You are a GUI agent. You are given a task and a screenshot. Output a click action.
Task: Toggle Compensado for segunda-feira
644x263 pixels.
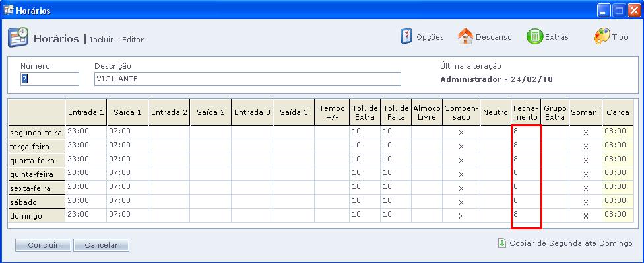pos(461,133)
